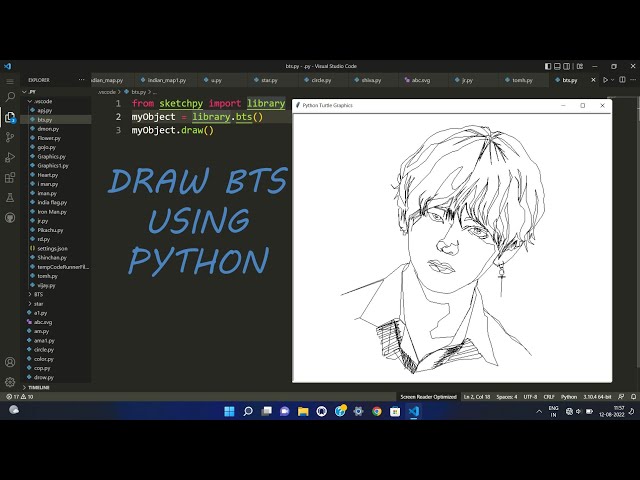Open the Accounts menu
Image resolution: width=640 pixels, height=480 pixels.
coord(10,362)
